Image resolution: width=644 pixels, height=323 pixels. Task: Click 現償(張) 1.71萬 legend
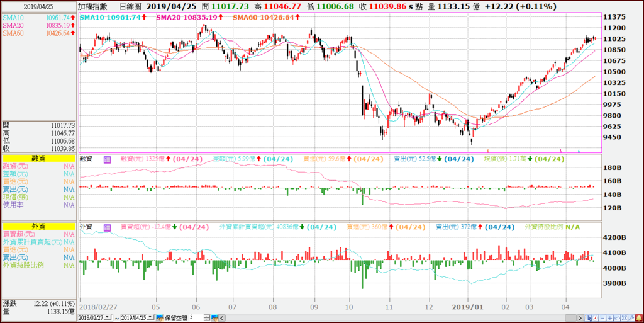point(524,159)
